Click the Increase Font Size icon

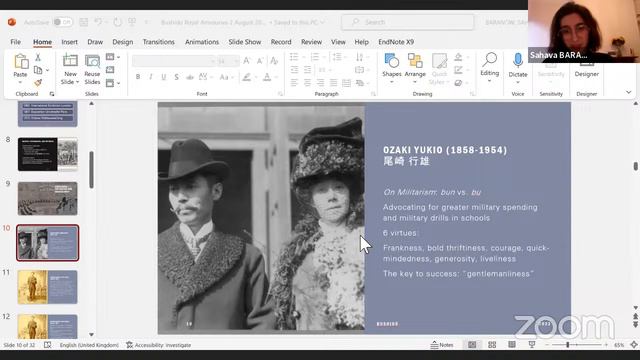tap(247, 61)
